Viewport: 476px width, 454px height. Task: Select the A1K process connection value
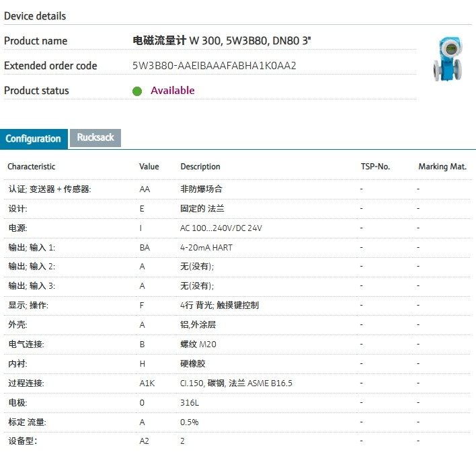[146, 383]
